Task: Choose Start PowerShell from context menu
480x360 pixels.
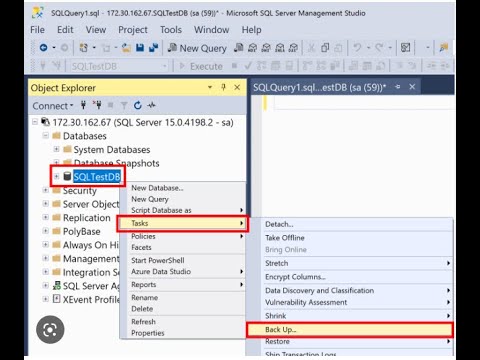Action: 158,260
